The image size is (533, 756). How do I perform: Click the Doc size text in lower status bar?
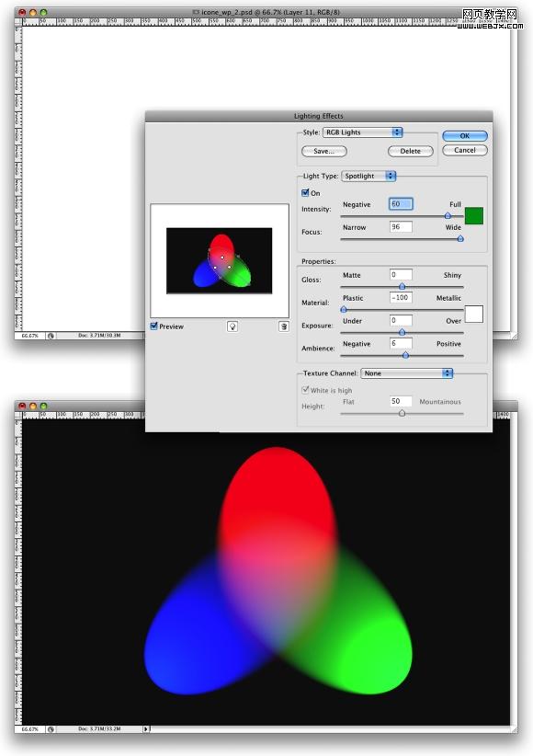click(x=99, y=729)
